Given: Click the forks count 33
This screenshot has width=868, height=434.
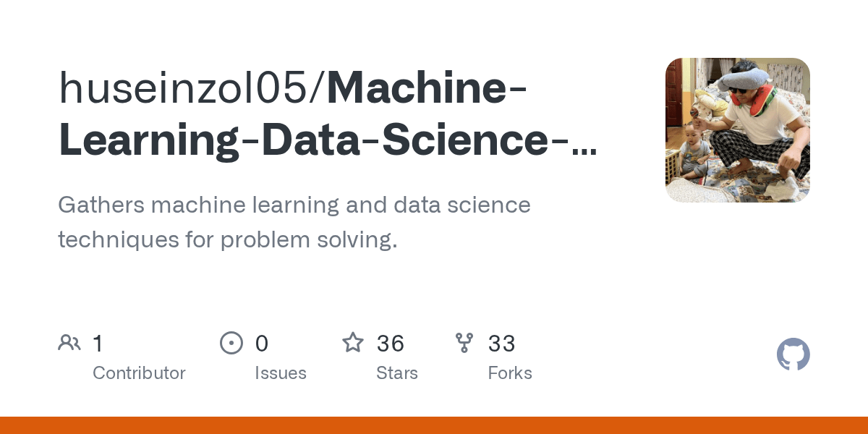Looking at the screenshot, I should tap(502, 344).
